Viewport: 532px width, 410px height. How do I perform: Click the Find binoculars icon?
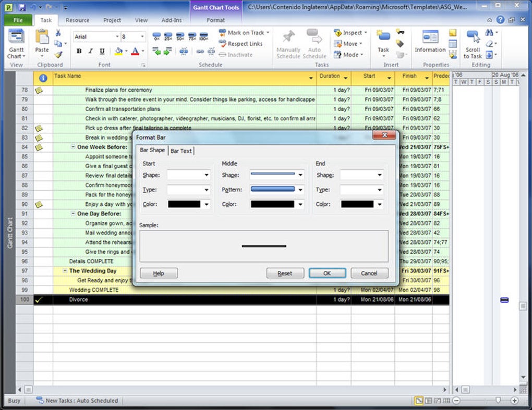(489, 32)
